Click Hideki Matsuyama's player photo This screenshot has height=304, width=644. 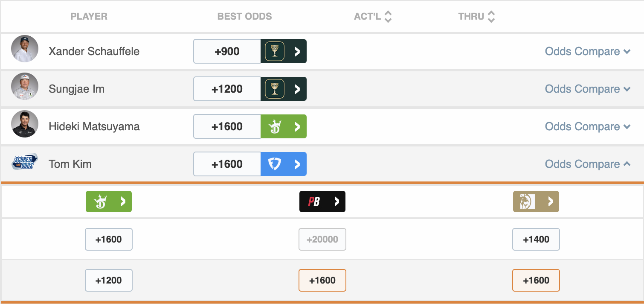click(25, 124)
